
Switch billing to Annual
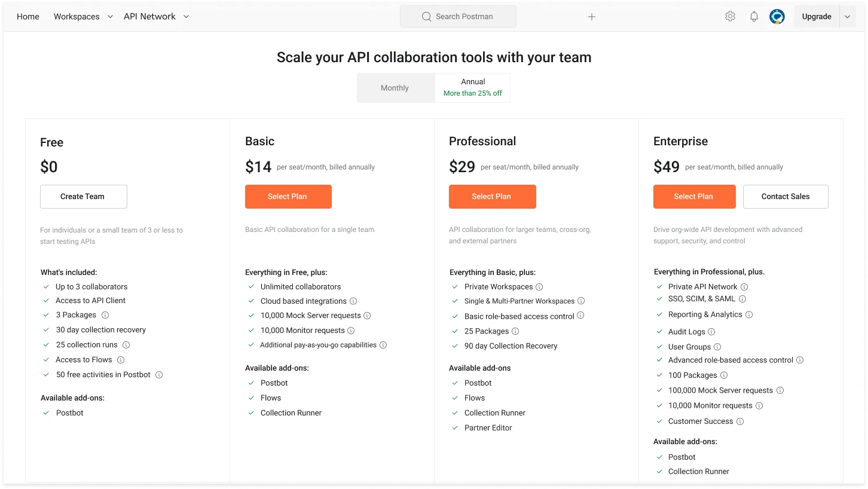pyautogui.click(x=472, y=88)
